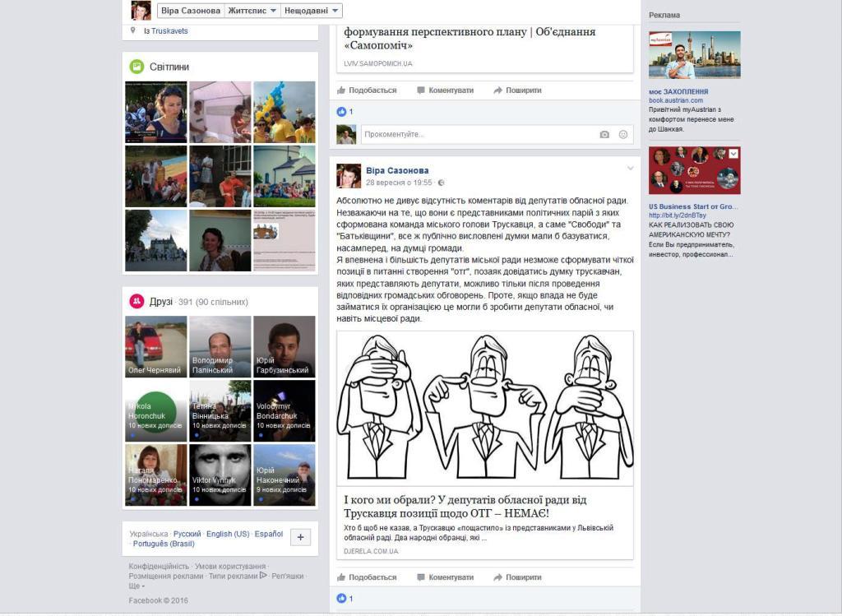Click the emoji smiley icon in comment box
This screenshot has width=842, height=616.
[x=623, y=135]
